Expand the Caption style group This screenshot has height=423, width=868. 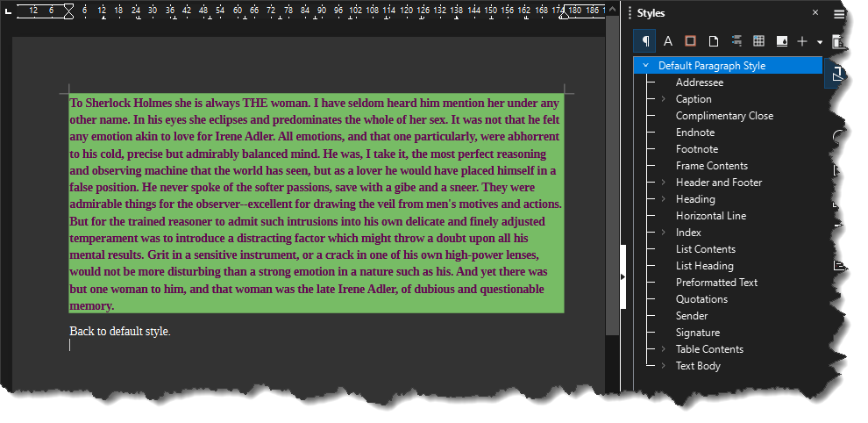663,98
